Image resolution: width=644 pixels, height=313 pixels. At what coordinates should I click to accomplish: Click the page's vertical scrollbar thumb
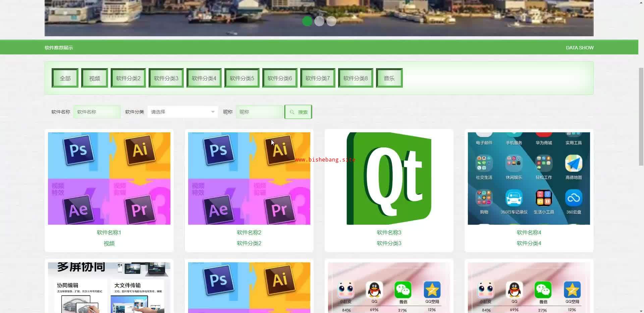641,117
